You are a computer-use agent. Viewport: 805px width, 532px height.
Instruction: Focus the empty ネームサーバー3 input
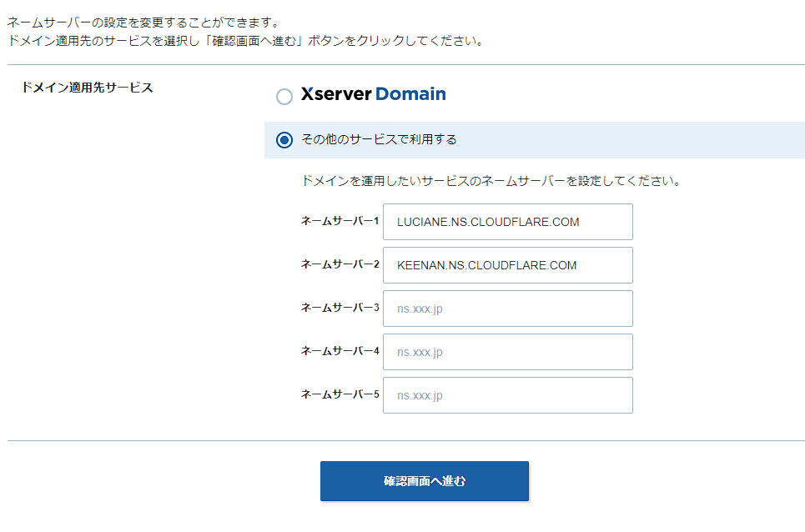(x=507, y=309)
